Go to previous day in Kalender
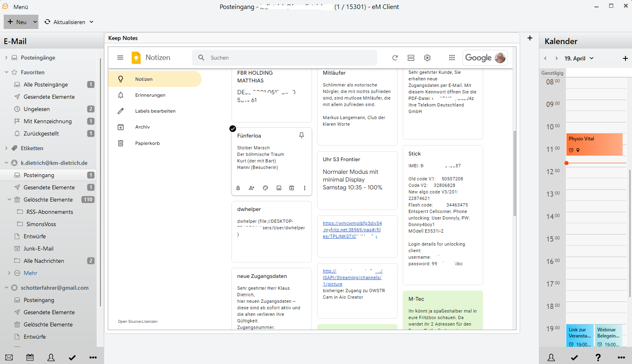 (545, 58)
